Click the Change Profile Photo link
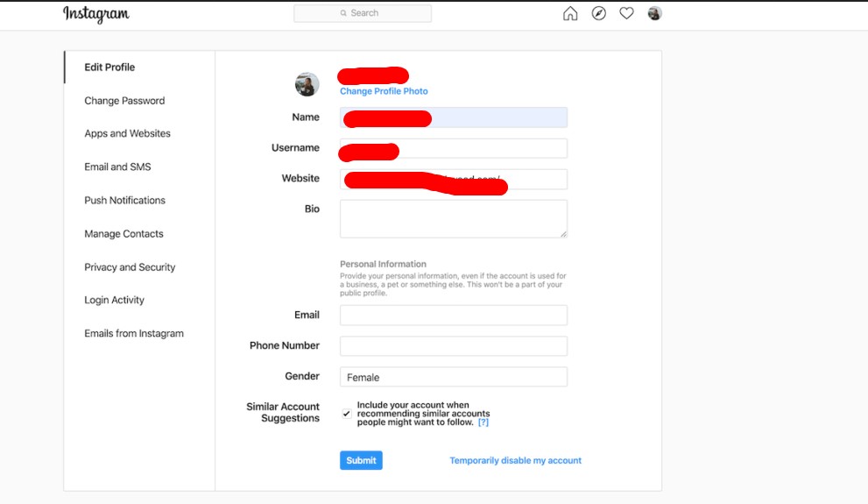The image size is (868, 504). coord(384,91)
